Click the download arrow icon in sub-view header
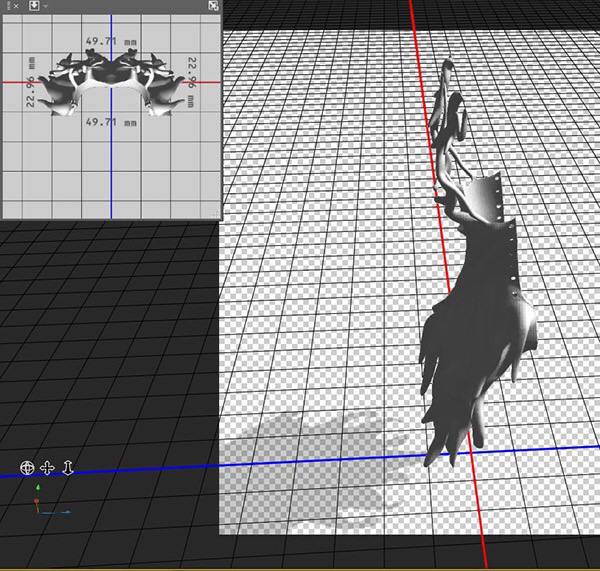The width and height of the screenshot is (600, 571). (x=34, y=5)
